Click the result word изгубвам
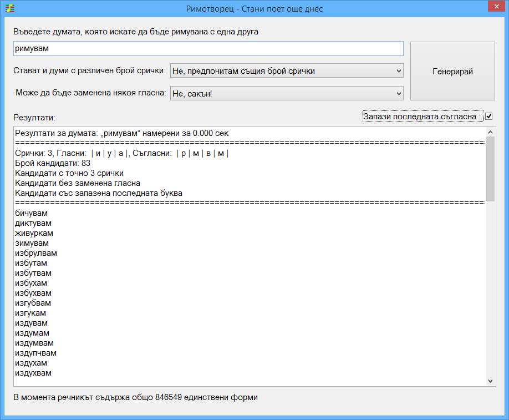The width and height of the screenshot is (509, 420). [x=33, y=303]
